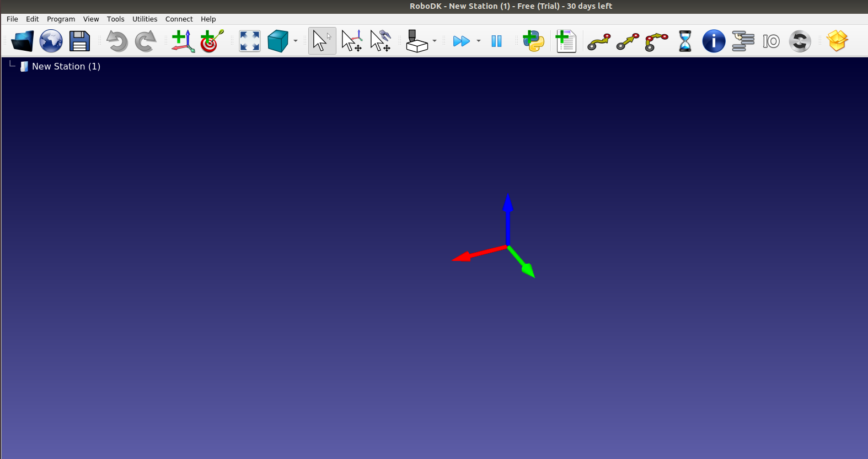Activate the Move tool frames (TCP) tool
This screenshot has width=868, height=459.
click(381, 41)
